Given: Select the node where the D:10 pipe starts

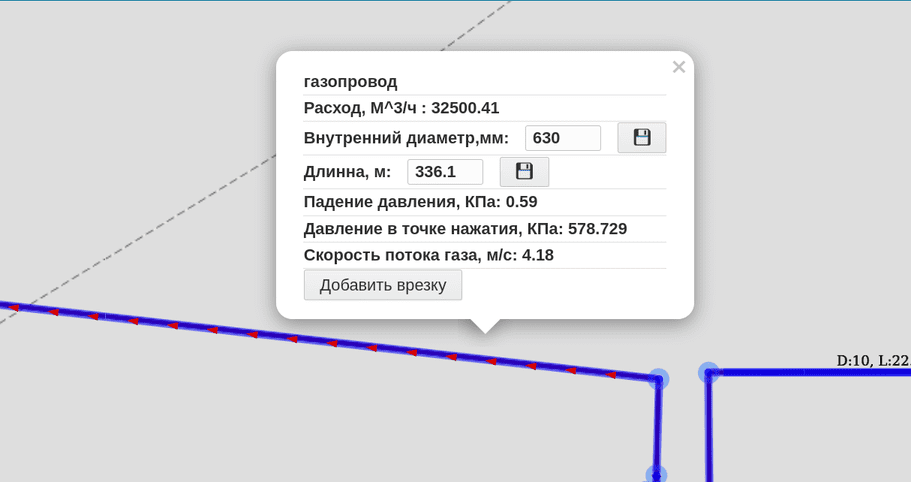Looking at the screenshot, I should (708, 373).
